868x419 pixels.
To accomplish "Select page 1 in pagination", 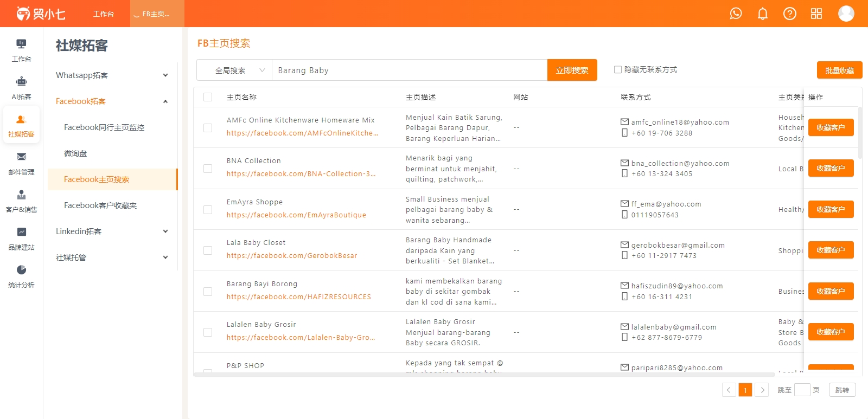I will [x=745, y=390].
